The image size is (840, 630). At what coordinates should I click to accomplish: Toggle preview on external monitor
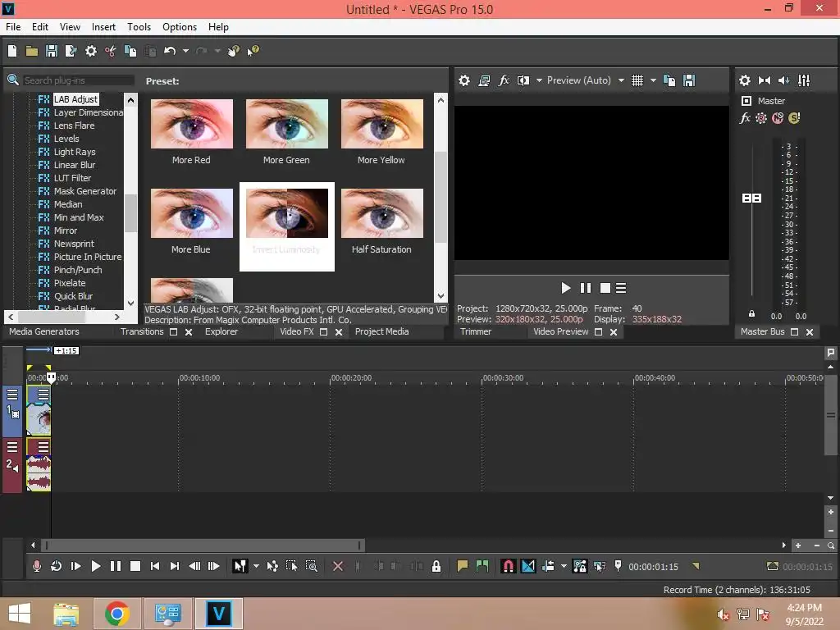point(484,80)
